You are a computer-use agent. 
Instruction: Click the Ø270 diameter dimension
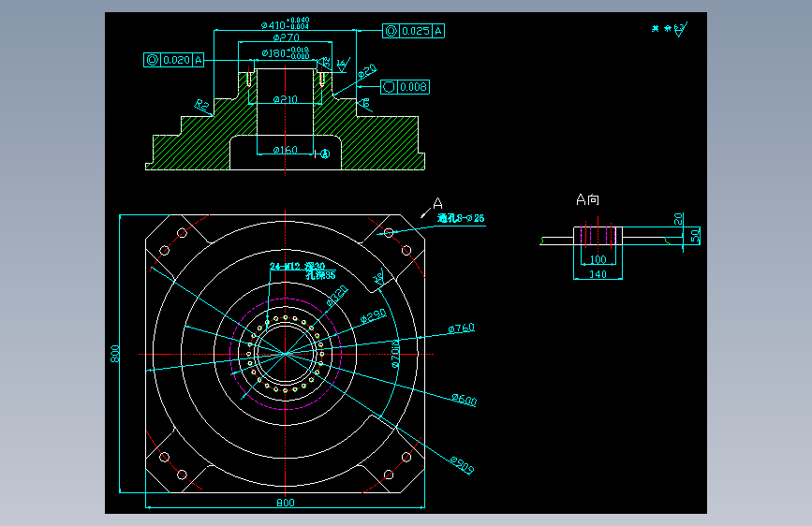[286, 37]
